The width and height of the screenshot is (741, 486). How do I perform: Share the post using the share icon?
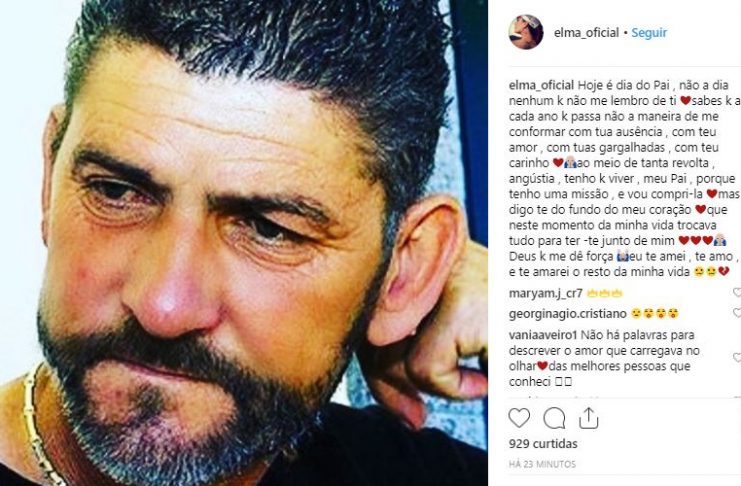(x=588, y=418)
